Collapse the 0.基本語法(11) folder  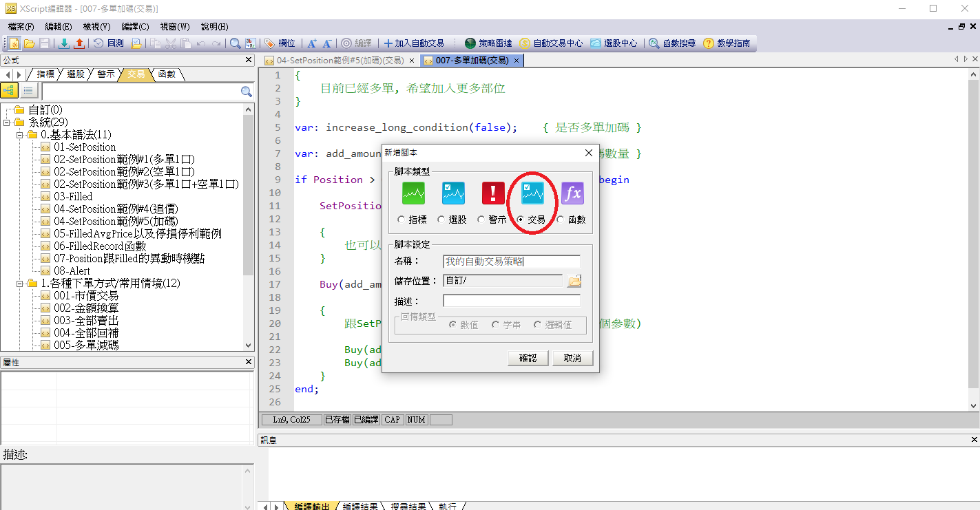click(x=20, y=134)
